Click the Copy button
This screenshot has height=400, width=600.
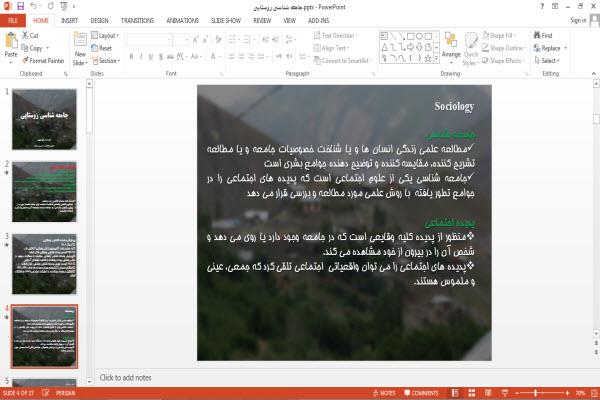31,48
